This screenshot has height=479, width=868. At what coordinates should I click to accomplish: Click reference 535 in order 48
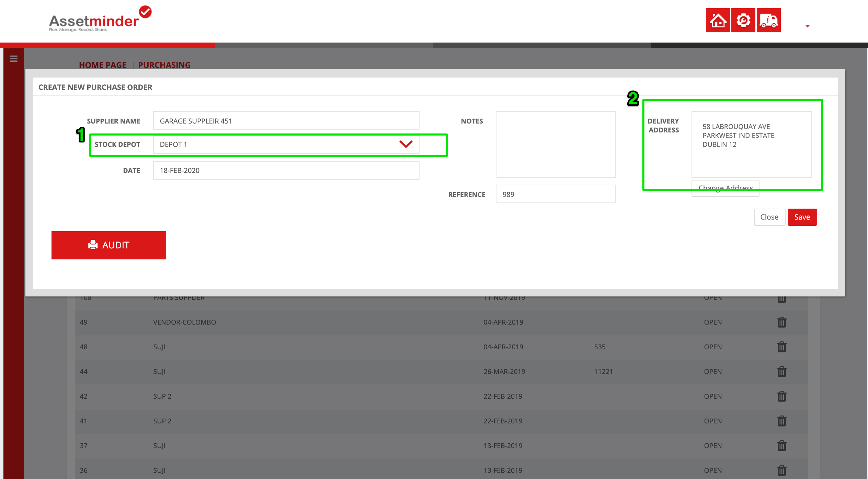tap(599, 347)
